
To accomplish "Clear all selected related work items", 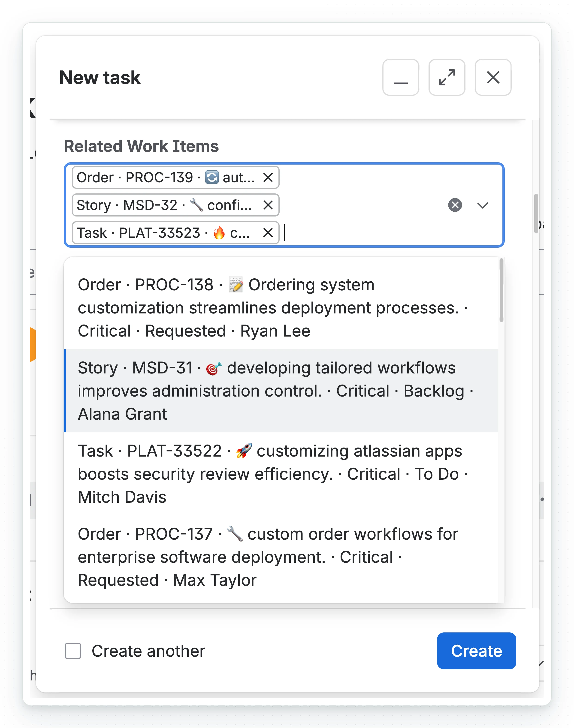I will tap(455, 205).
